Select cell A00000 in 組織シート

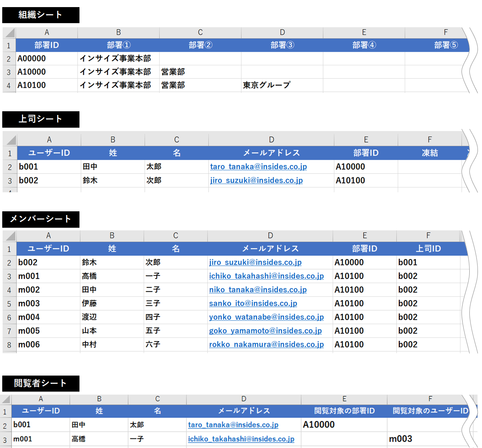[47, 59]
